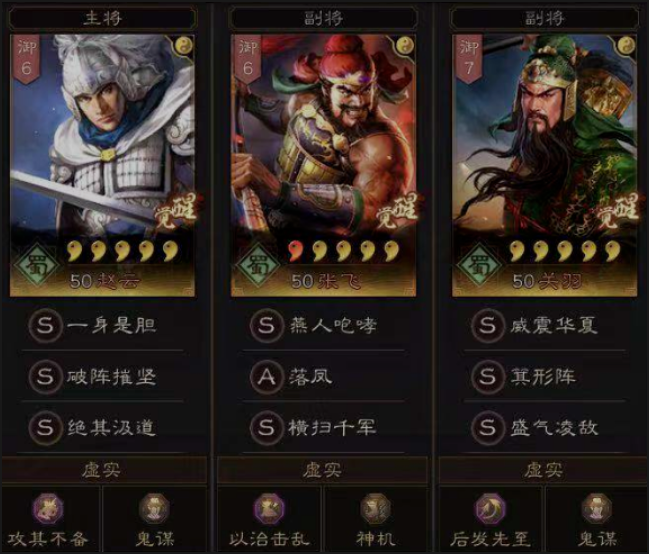Viewport: 649px width, 554px height.
Task: Click the yin-yang icon on 赵云's card
Action: click(184, 45)
